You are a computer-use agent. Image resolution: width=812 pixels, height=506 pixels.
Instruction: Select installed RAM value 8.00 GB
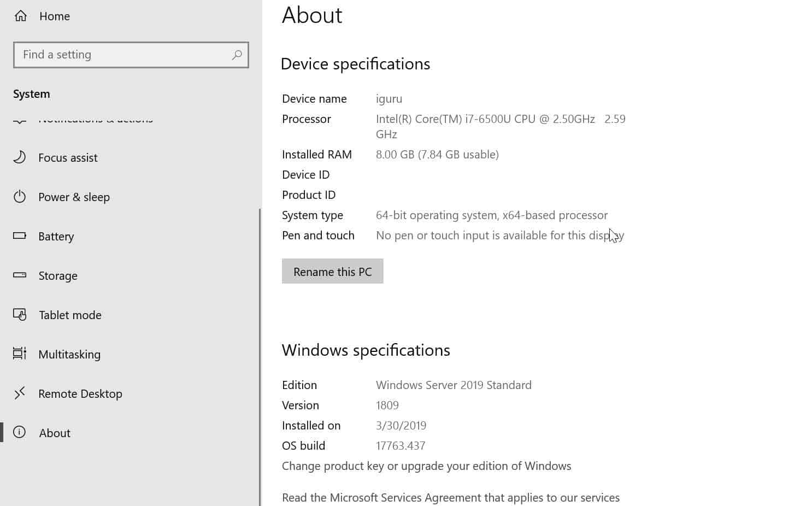coord(437,155)
